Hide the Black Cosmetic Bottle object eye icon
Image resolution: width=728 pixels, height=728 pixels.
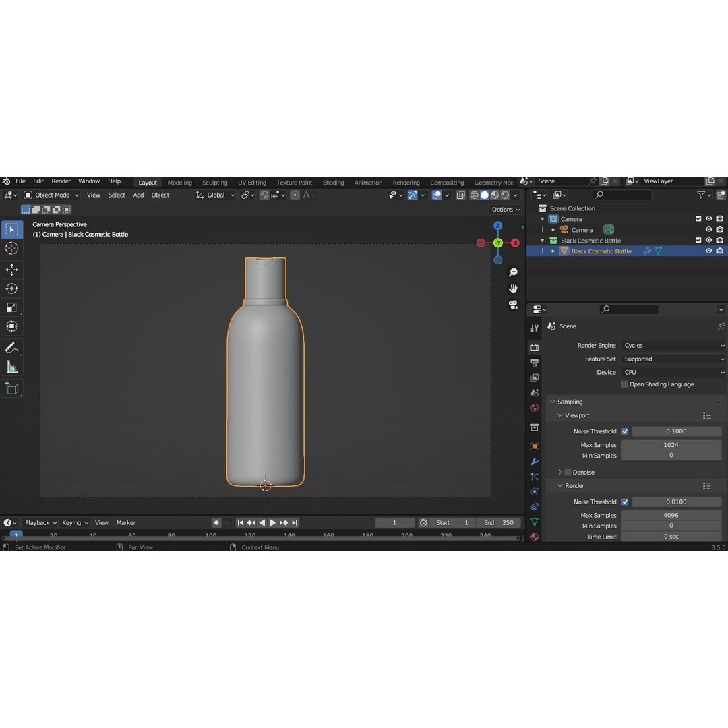[709, 251]
